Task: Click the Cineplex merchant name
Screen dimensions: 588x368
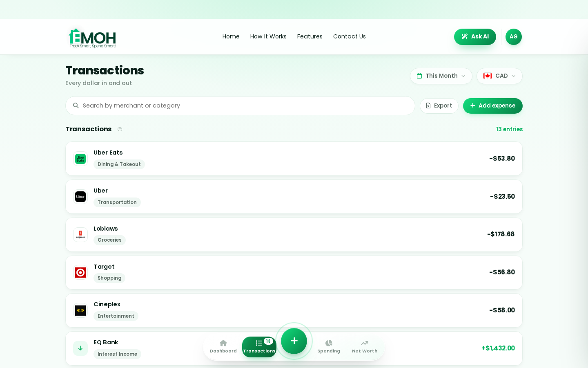Action: point(107,304)
